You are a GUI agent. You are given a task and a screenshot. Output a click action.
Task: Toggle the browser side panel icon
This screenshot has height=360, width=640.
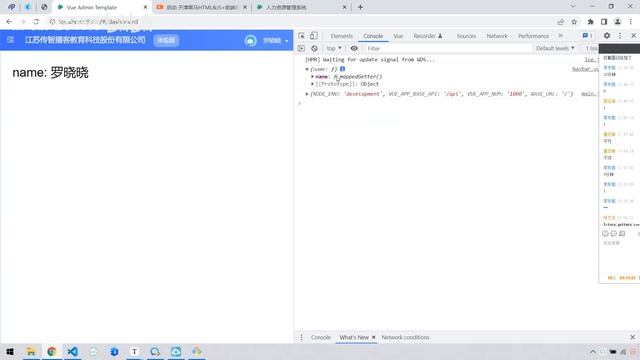point(604,22)
